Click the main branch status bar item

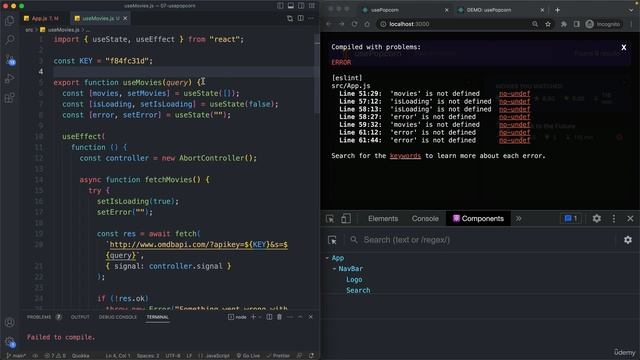(16, 356)
